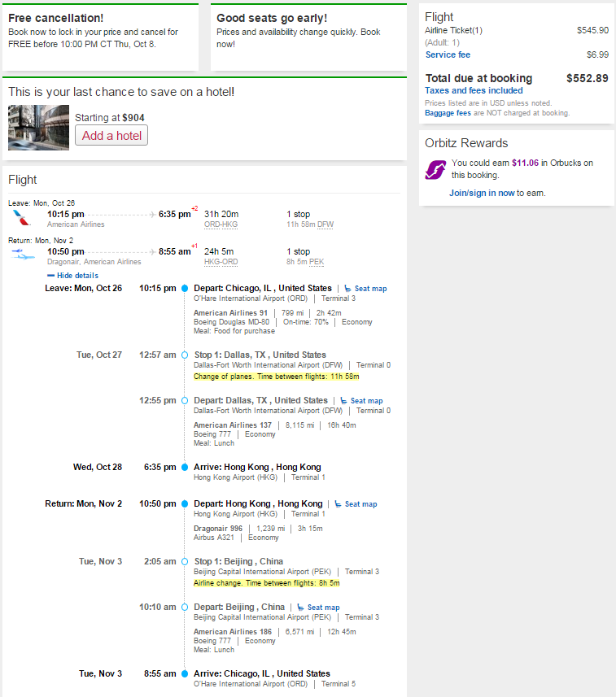Open Seat map for Dallas departure
Image resolution: width=616 pixels, height=697 pixels.
coord(366,401)
